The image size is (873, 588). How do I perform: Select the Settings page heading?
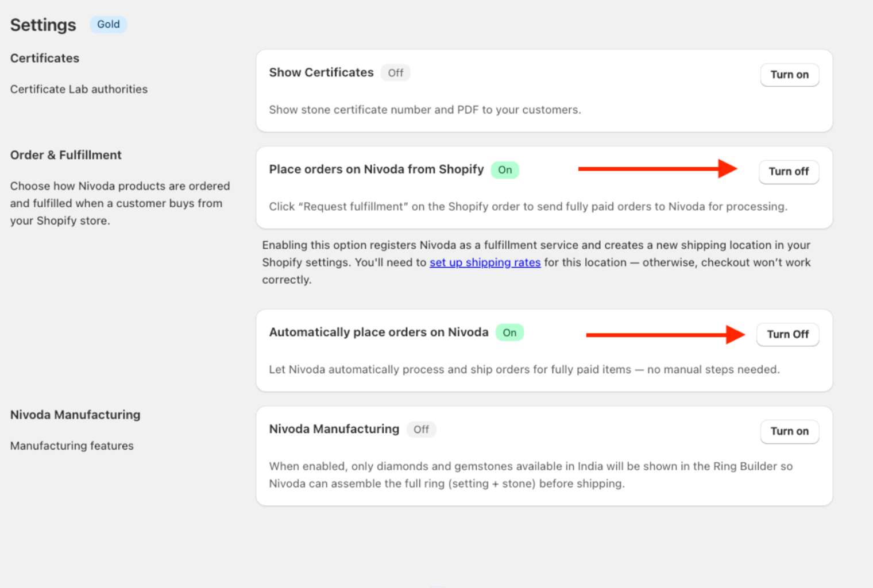point(43,25)
